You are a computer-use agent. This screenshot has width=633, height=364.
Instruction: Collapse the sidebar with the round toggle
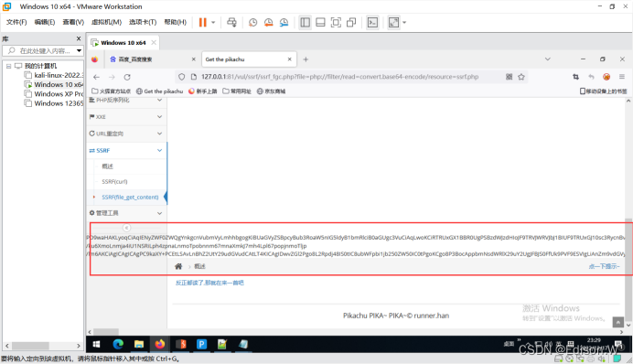point(126,228)
